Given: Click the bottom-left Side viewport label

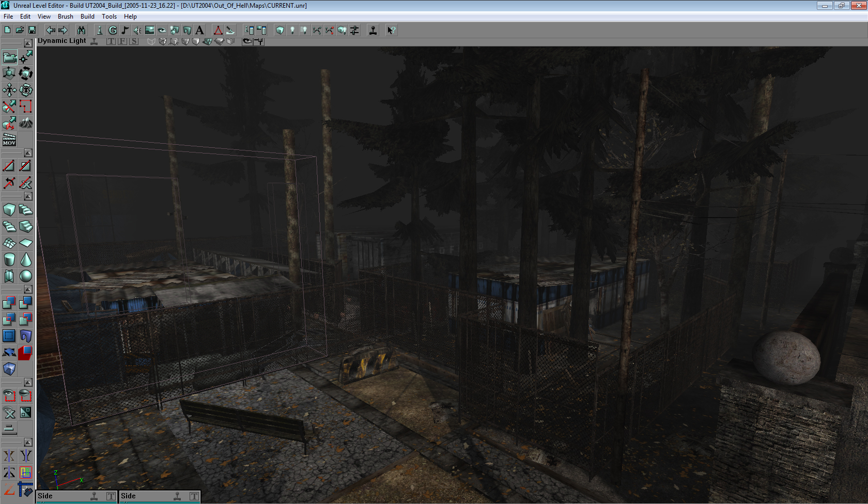Looking at the screenshot, I should [x=45, y=496].
